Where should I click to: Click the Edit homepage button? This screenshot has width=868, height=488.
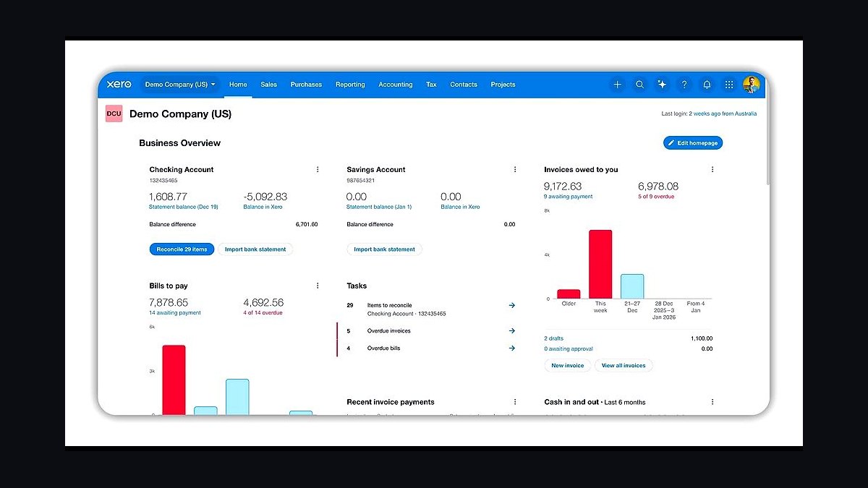pos(693,143)
